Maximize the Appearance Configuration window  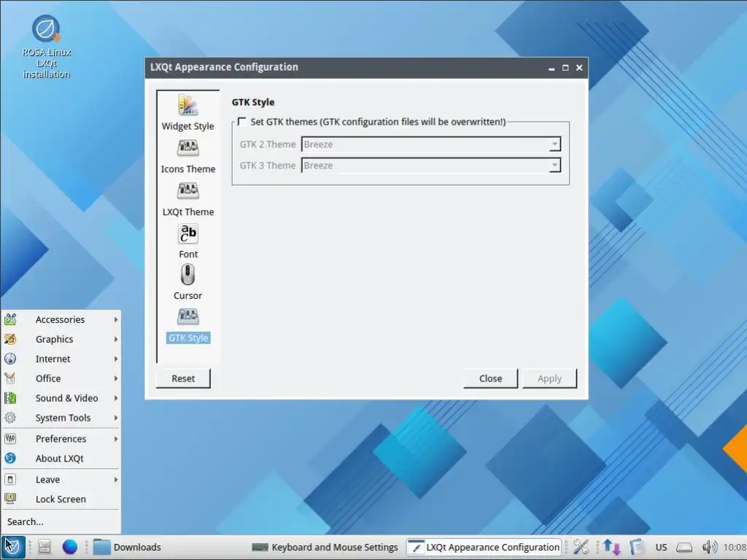pyautogui.click(x=565, y=68)
